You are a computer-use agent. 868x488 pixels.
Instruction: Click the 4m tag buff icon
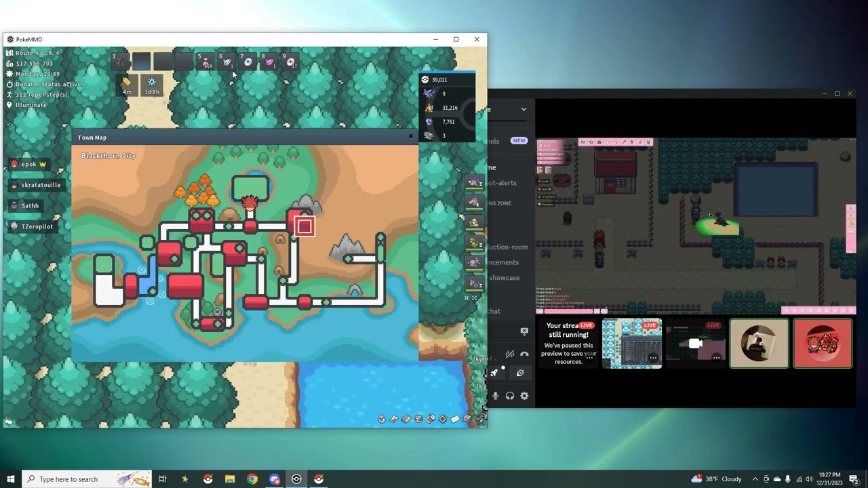point(127,85)
